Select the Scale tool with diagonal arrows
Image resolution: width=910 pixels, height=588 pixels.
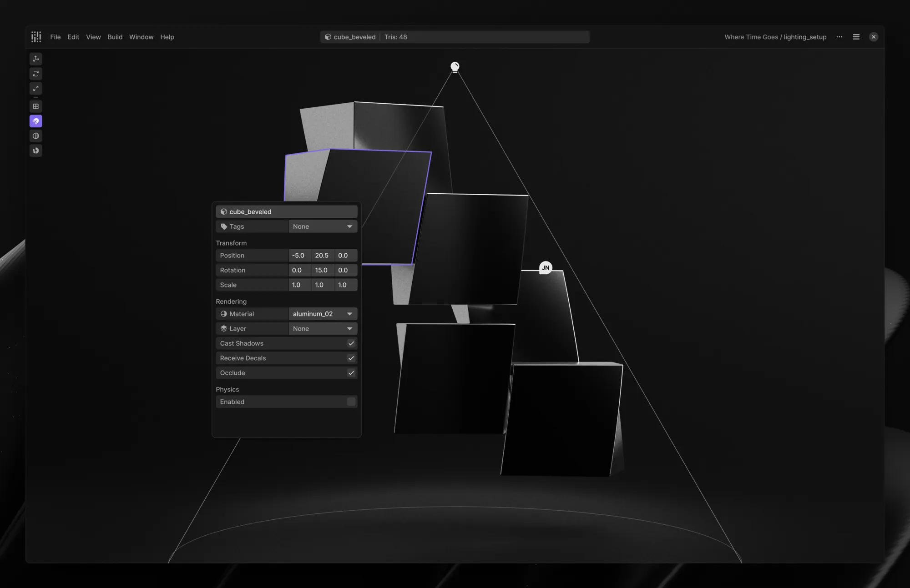(36, 88)
